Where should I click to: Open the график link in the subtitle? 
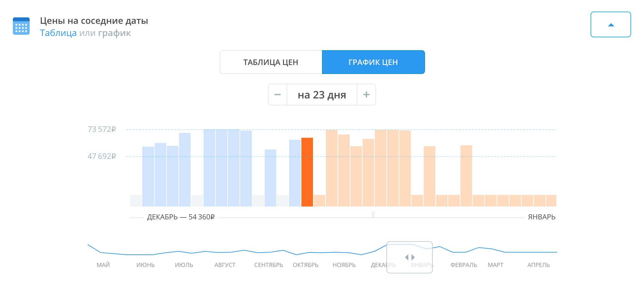point(114,33)
